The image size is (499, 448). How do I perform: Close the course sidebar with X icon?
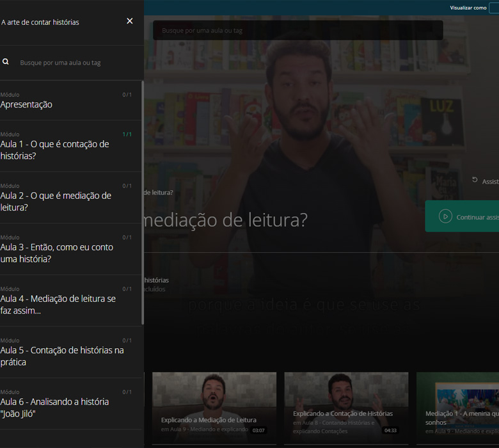tap(130, 21)
